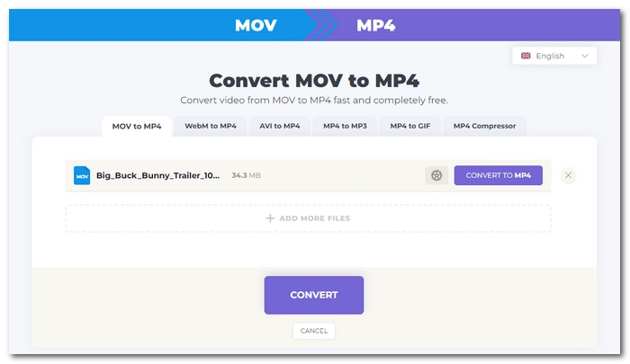The image size is (630, 364).
Task: Click the blue MOV file type icon
Action: tap(82, 175)
